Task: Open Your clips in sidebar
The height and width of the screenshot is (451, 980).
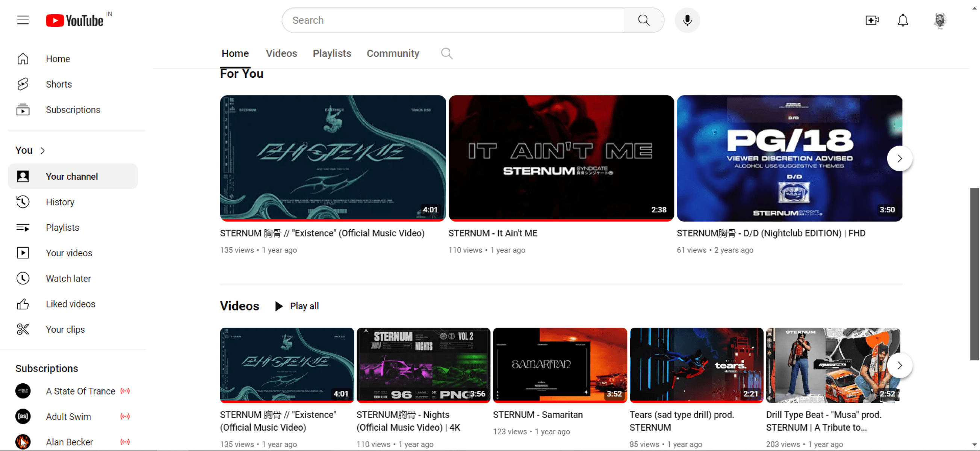Action: 65,330
